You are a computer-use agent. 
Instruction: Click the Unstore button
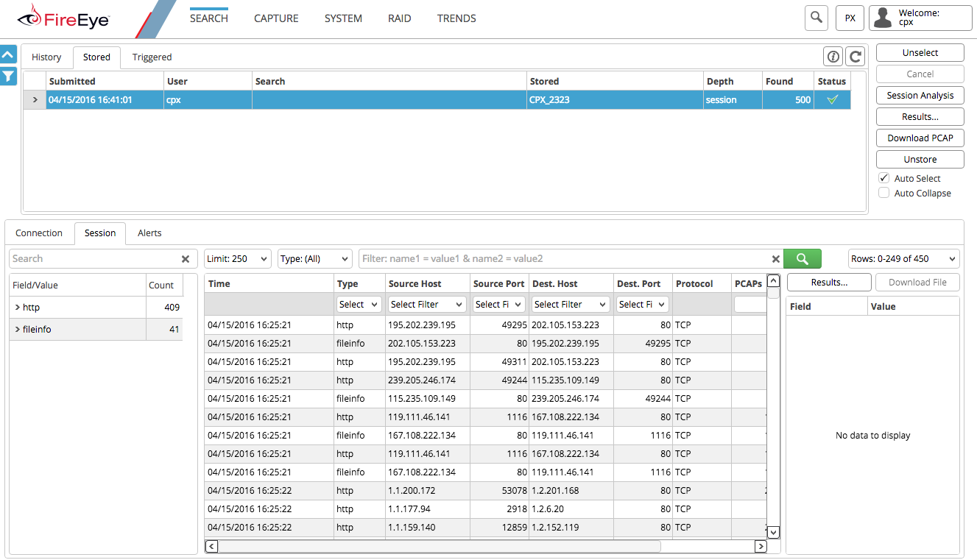[x=920, y=160]
